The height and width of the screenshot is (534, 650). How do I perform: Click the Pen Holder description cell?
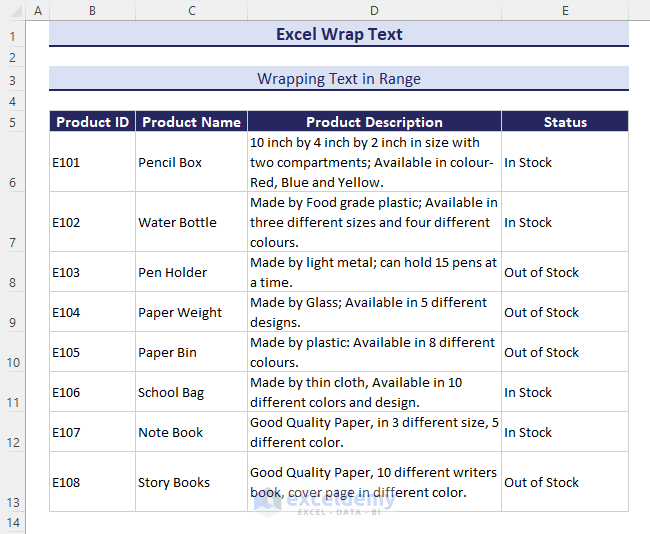pos(374,272)
